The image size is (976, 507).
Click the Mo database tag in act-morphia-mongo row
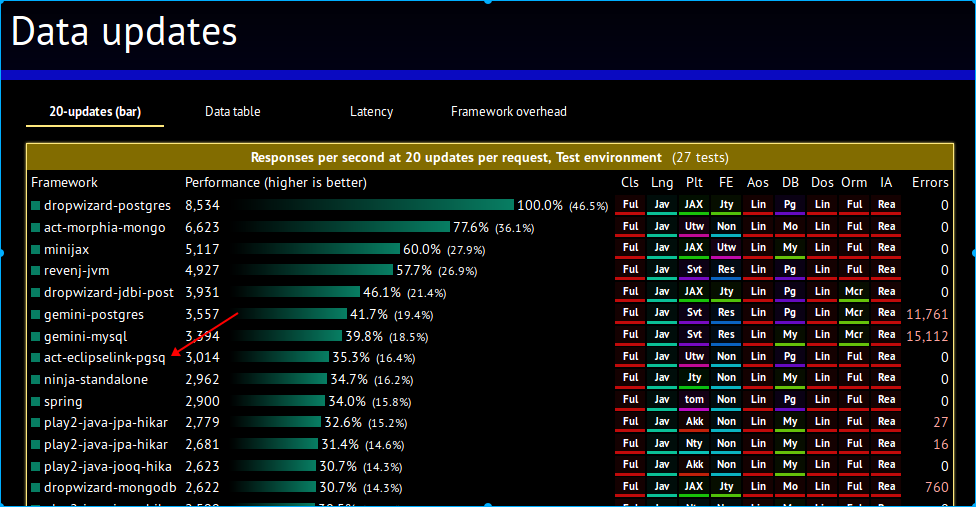click(x=791, y=226)
